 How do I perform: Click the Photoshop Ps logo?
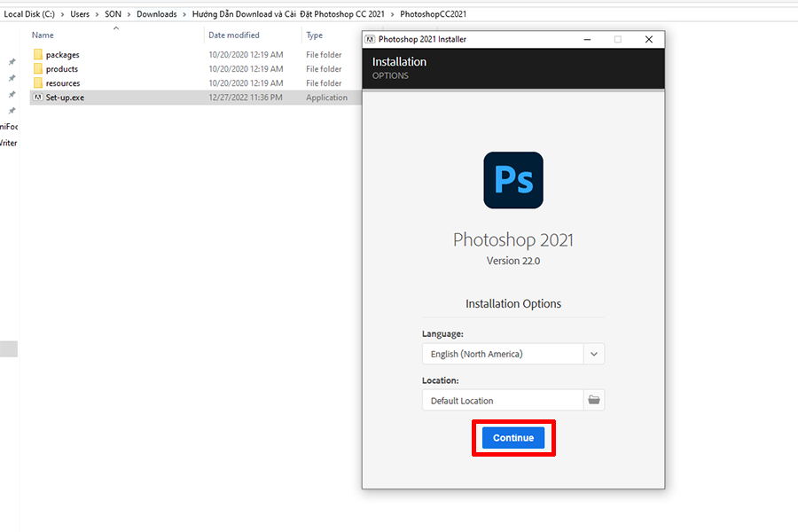513,181
